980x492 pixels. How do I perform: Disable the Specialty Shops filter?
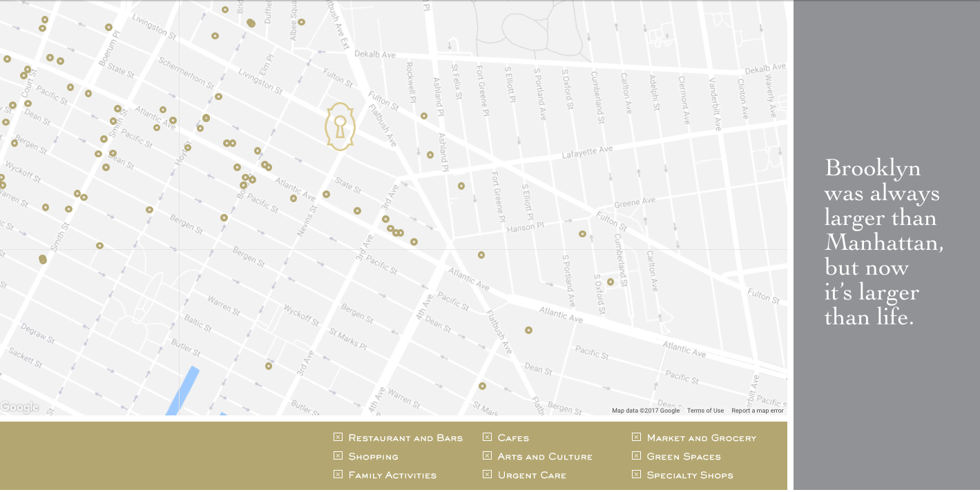[x=636, y=474]
